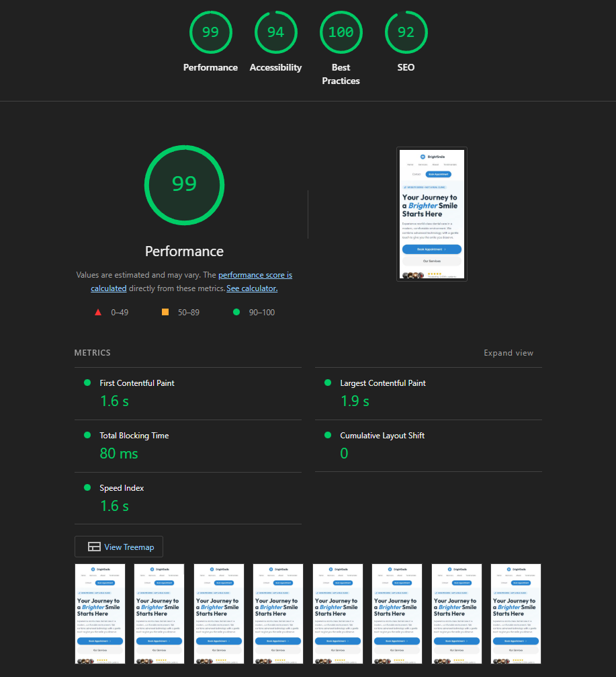Click the orange square 50–89 legend icon
616x677 pixels.
coord(165,312)
